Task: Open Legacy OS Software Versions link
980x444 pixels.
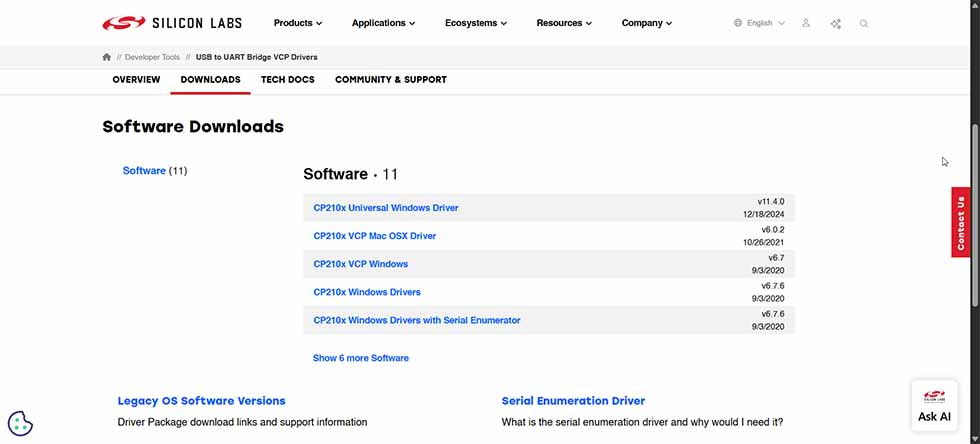Action: (201, 401)
